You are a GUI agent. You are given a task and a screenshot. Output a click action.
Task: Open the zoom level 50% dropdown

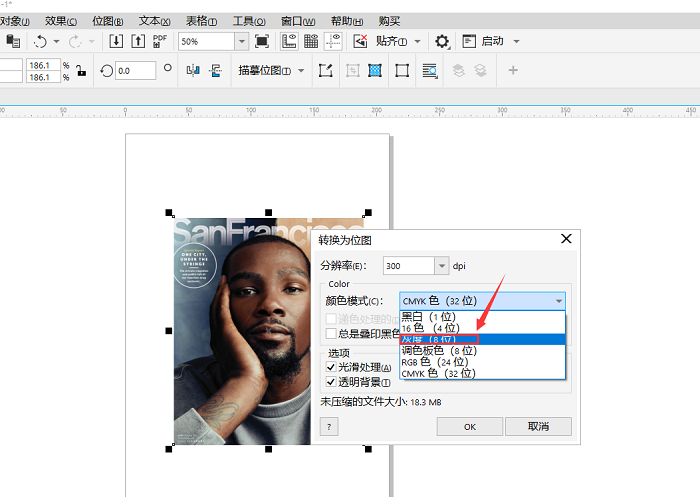point(242,42)
